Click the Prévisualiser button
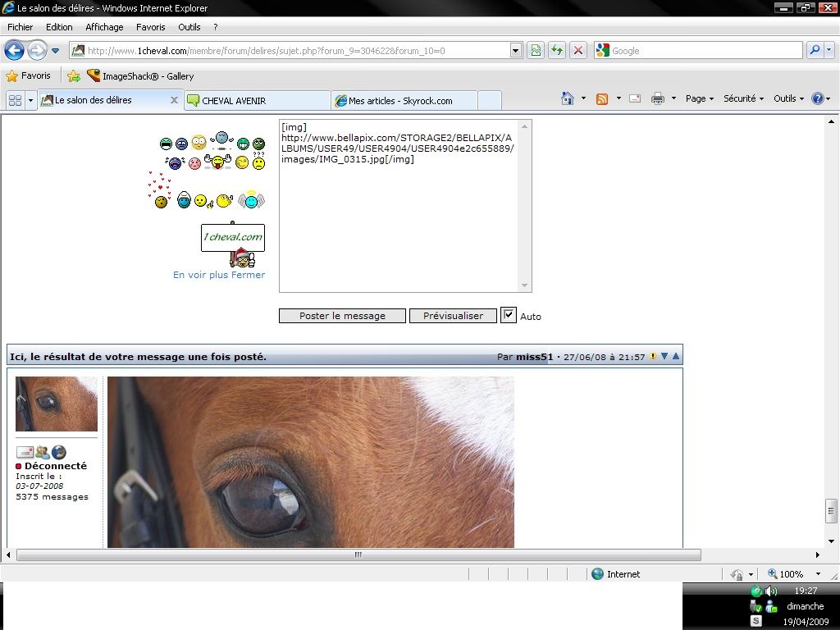The image size is (840, 630). [x=453, y=316]
